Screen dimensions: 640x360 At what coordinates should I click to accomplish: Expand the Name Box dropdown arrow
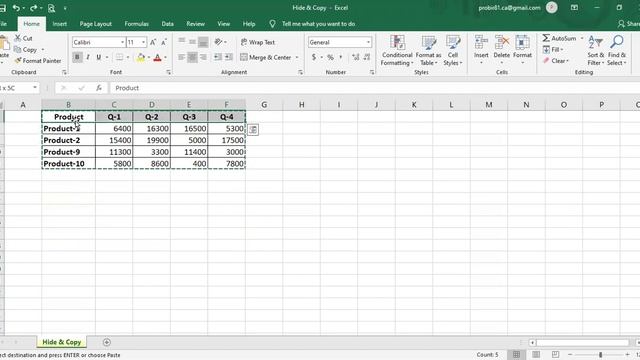(35, 88)
